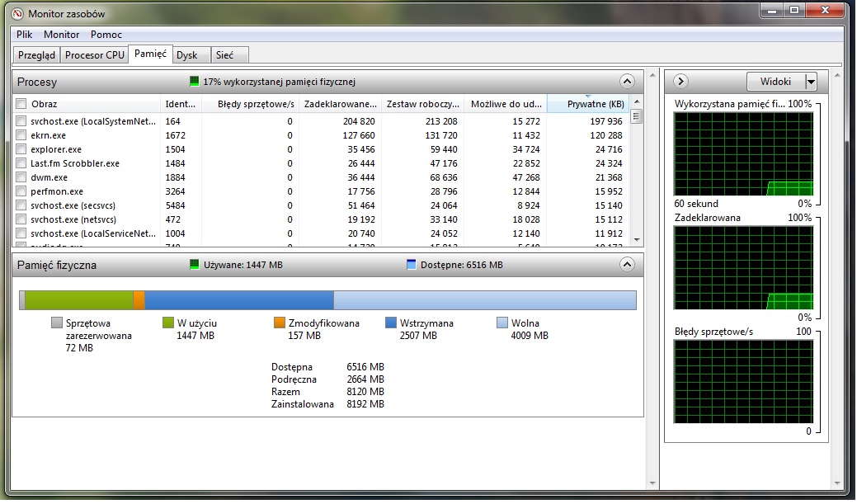Click the Widoki button
This screenshot has height=504, width=857.
[x=775, y=82]
